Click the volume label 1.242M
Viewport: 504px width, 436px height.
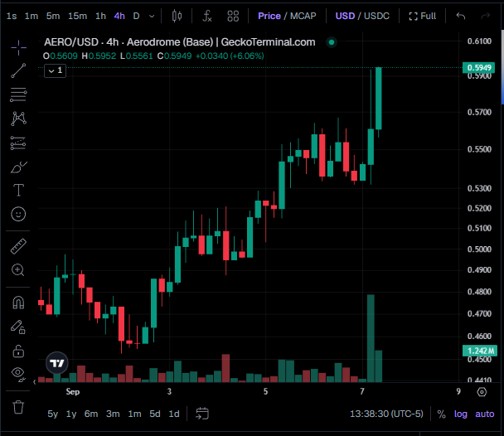coord(478,351)
